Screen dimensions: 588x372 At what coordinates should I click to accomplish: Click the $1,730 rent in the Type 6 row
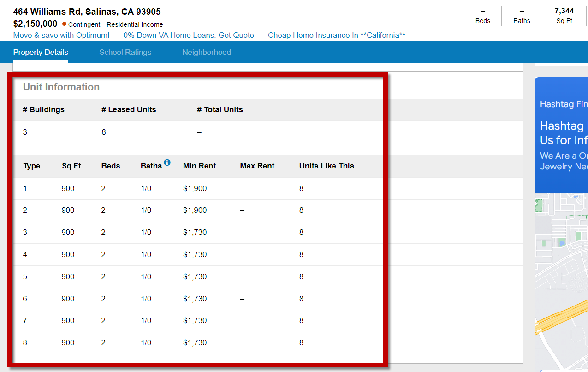195,299
